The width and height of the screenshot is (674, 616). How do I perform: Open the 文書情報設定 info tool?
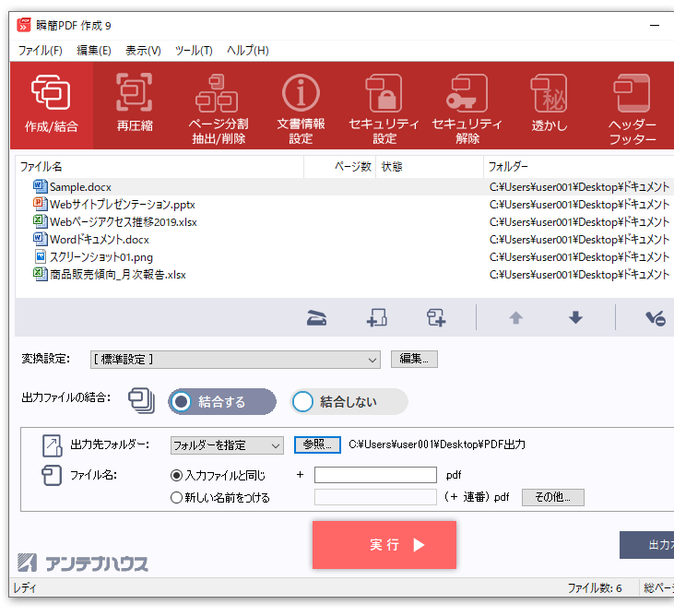coord(301,106)
